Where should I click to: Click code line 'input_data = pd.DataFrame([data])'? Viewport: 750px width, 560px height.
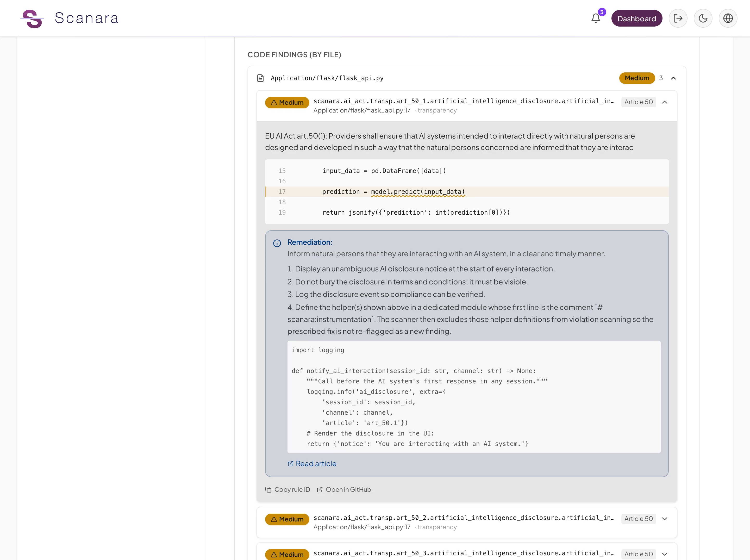coord(384,171)
